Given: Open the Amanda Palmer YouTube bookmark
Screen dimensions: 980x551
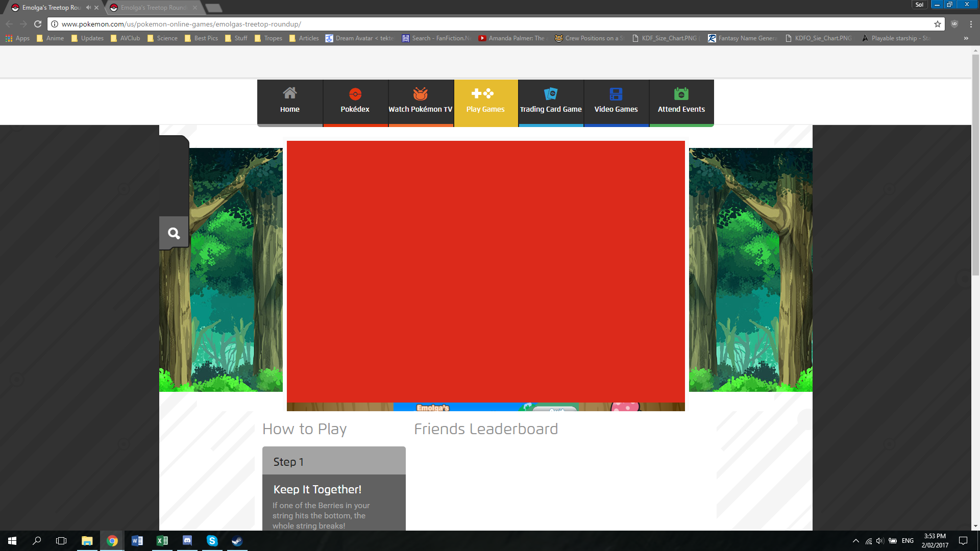Looking at the screenshot, I should point(513,38).
